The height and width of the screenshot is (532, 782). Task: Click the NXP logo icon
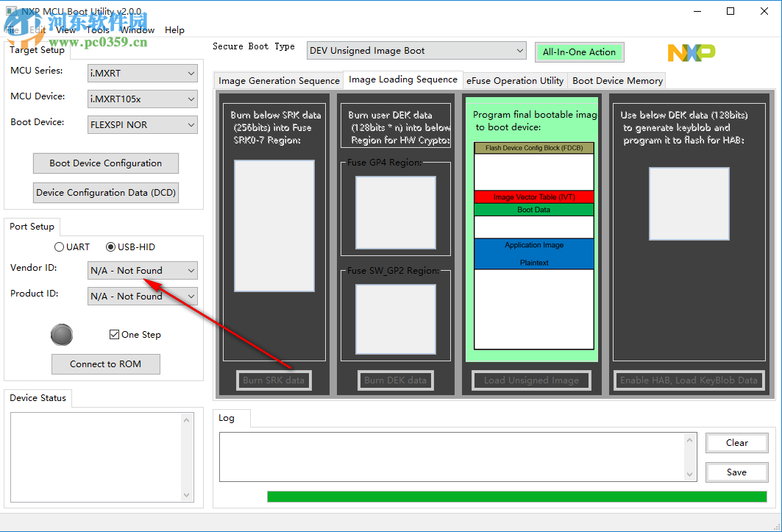coord(690,52)
